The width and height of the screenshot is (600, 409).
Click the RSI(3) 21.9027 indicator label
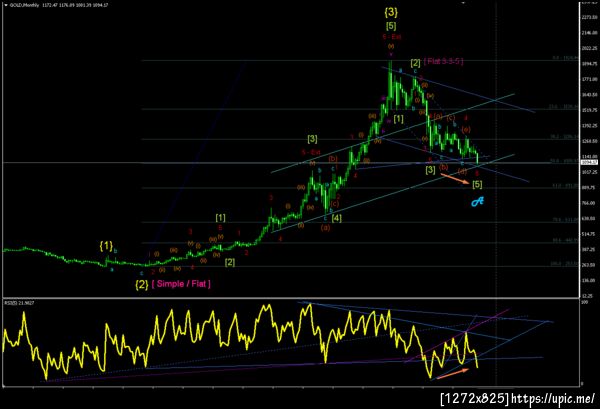[19, 303]
